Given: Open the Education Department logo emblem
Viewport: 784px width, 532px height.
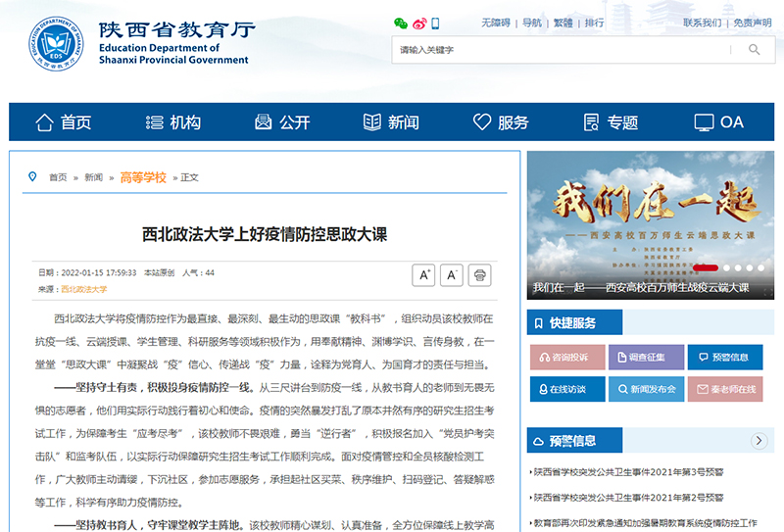Looking at the screenshot, I should (x=62, y=45).
